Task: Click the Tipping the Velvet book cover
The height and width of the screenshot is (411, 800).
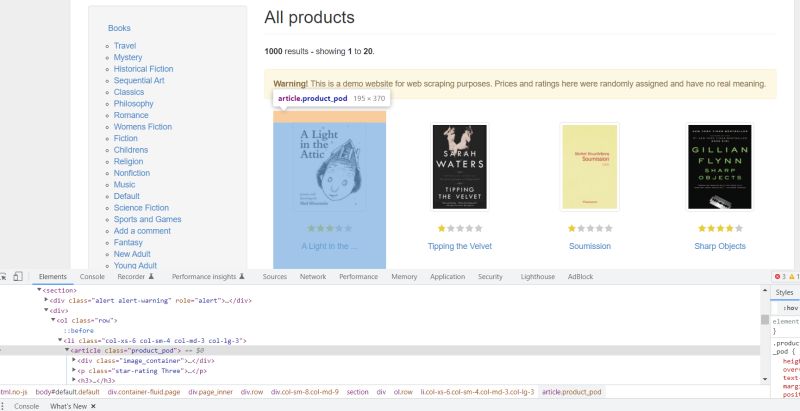Action: pos(459,167)
